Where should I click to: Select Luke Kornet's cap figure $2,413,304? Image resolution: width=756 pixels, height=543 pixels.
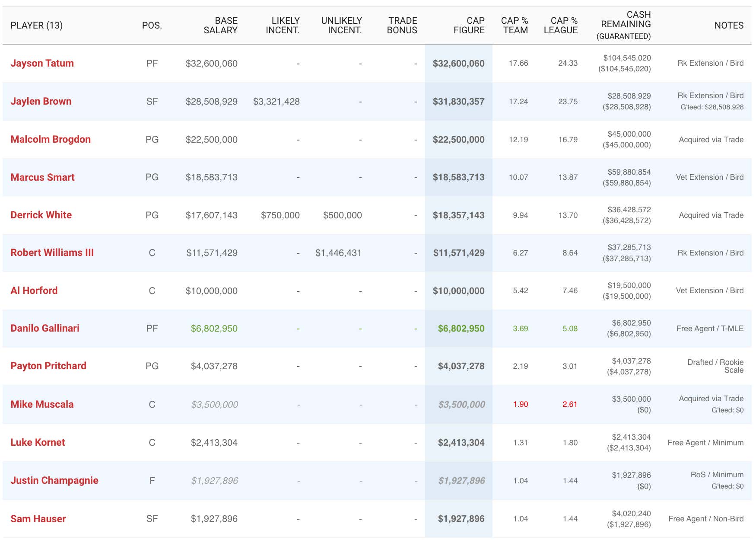pyautogui.click(x=461, y=443)
